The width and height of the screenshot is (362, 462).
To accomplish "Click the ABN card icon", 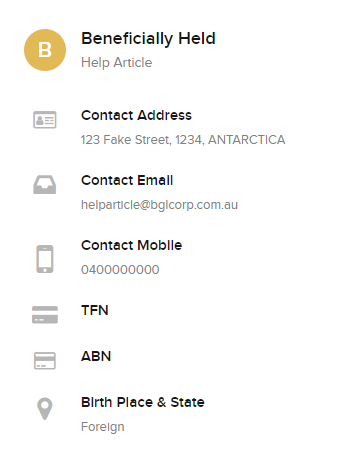I will [45, 361].
